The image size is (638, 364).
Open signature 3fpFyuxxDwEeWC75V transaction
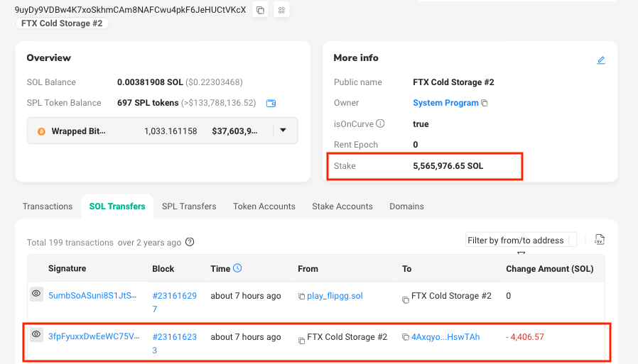tap(94, 336)
